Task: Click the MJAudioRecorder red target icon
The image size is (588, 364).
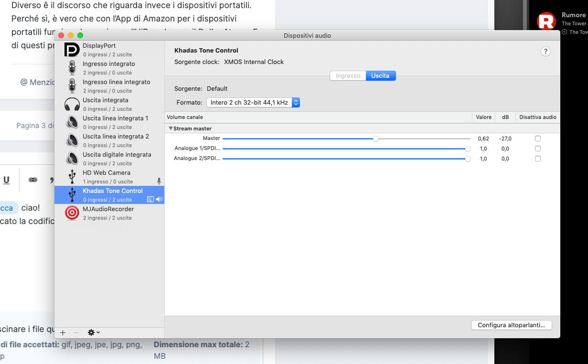Action: tap(72, 213)
